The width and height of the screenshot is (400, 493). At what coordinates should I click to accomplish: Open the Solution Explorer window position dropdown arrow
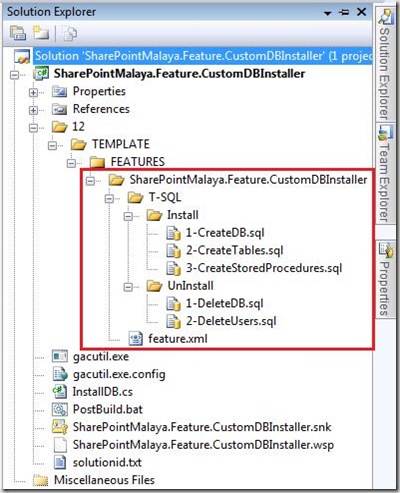tap(327, 13)
